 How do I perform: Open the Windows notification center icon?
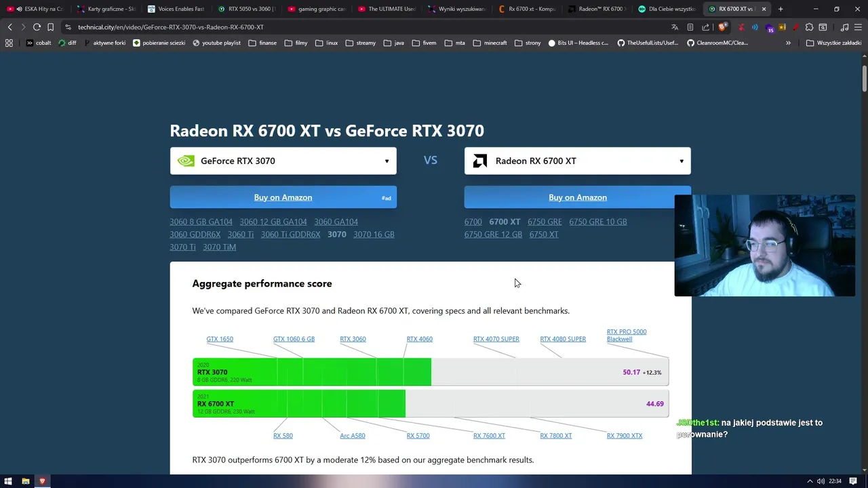[853, 481]
